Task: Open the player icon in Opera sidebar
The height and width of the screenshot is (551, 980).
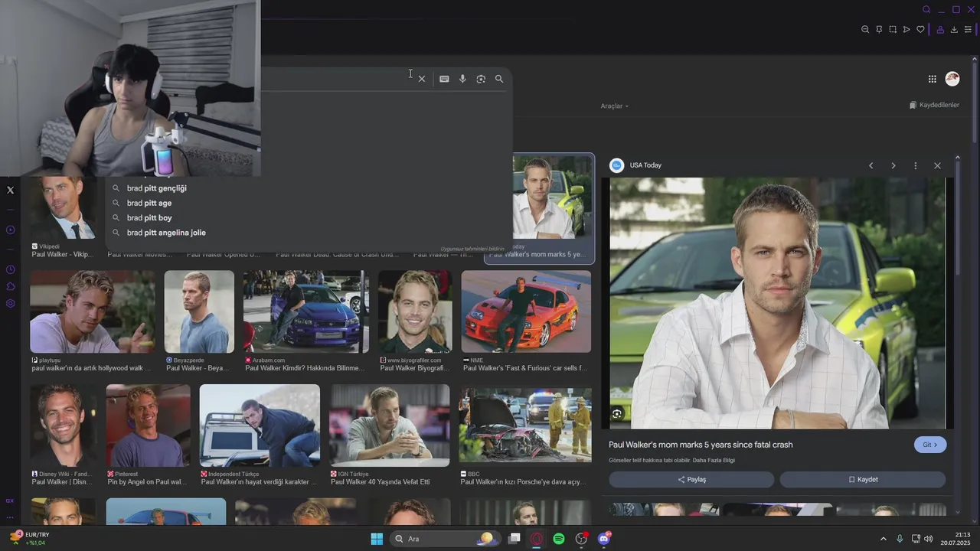Action: pos(10,230)
